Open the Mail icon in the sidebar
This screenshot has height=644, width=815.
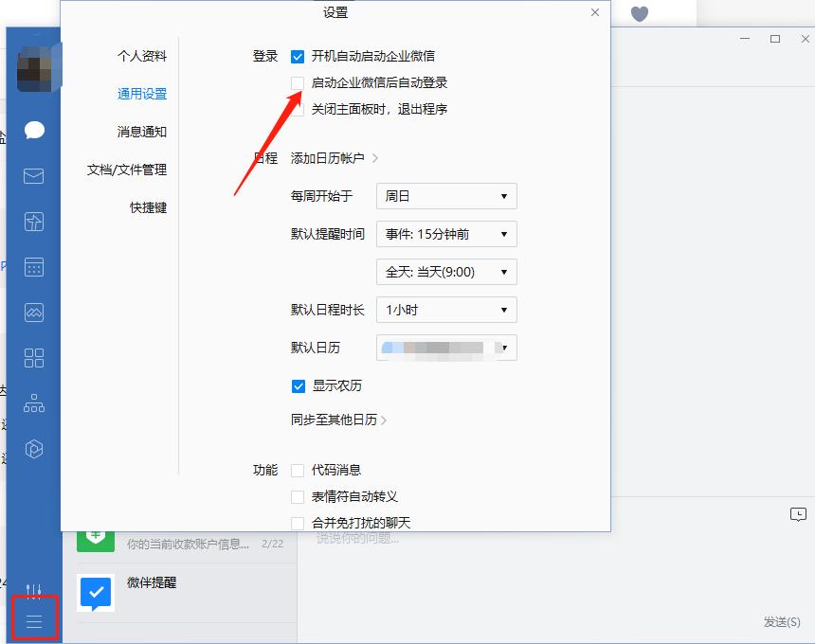(33, 175)
